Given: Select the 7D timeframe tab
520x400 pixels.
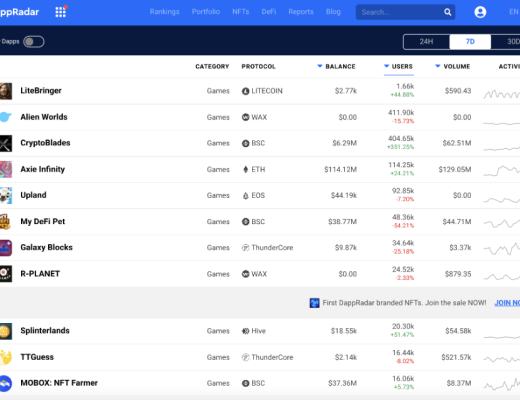Looking at the screenshot, I should 470,42.
